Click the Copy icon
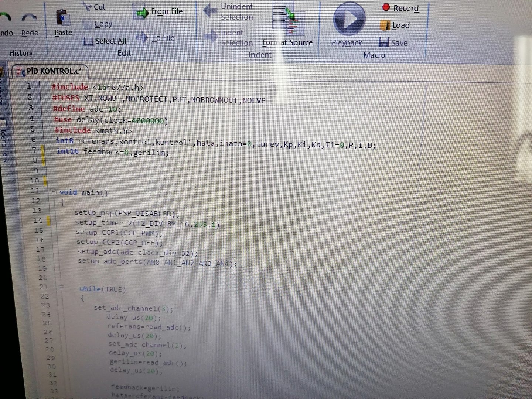The width and height of the screenshot is (532, 399). 88,24
